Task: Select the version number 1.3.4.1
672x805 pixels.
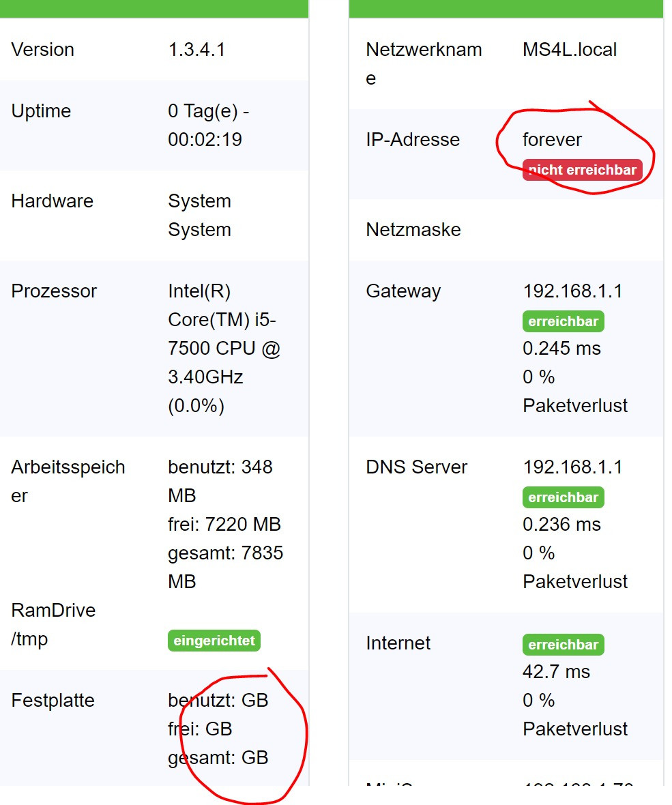Action: [196, 50]
